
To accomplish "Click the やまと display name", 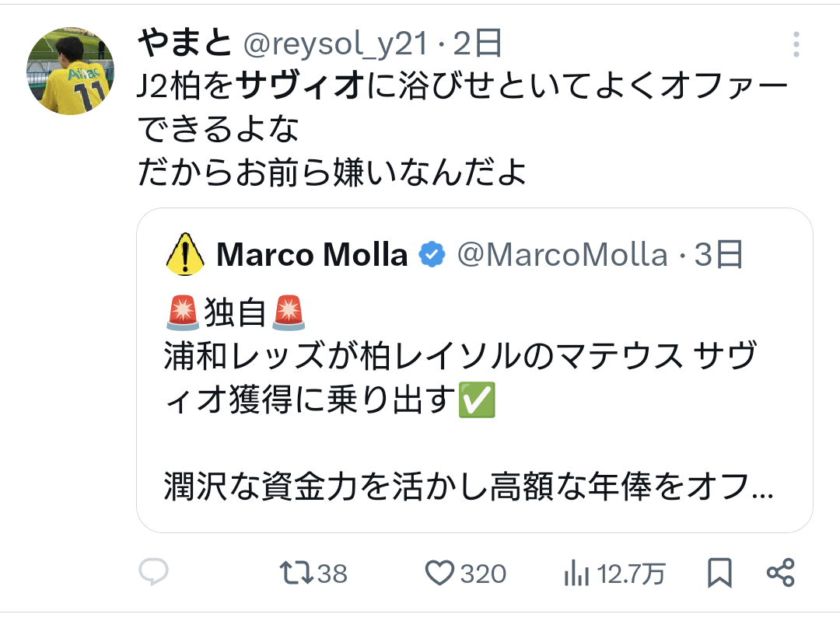I will tap(184, 44).
